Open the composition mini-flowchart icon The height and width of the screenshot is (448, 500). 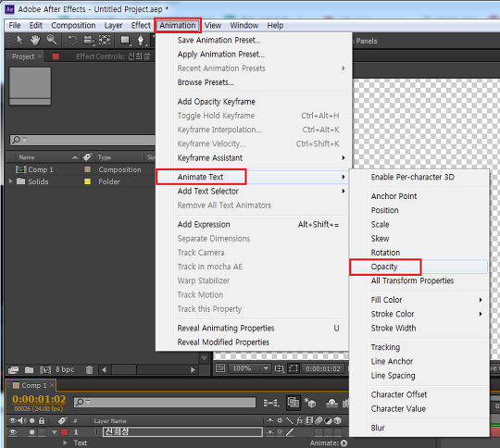271,403
